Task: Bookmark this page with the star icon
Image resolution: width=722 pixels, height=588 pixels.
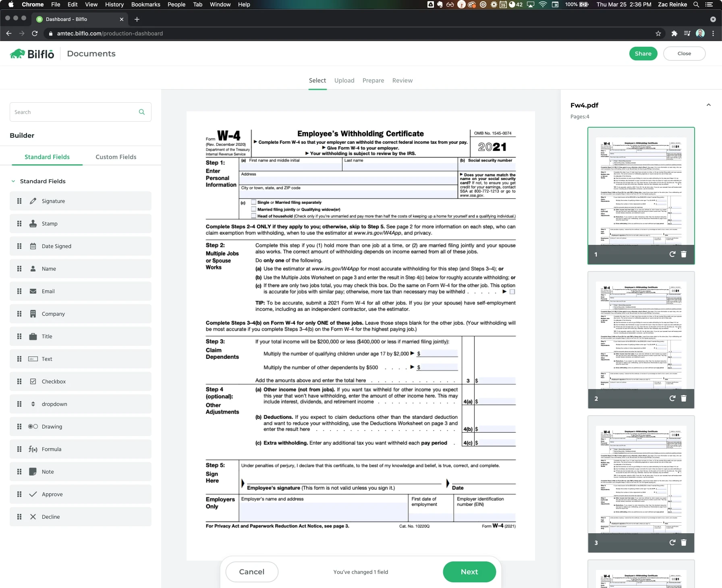Action: 658,33
